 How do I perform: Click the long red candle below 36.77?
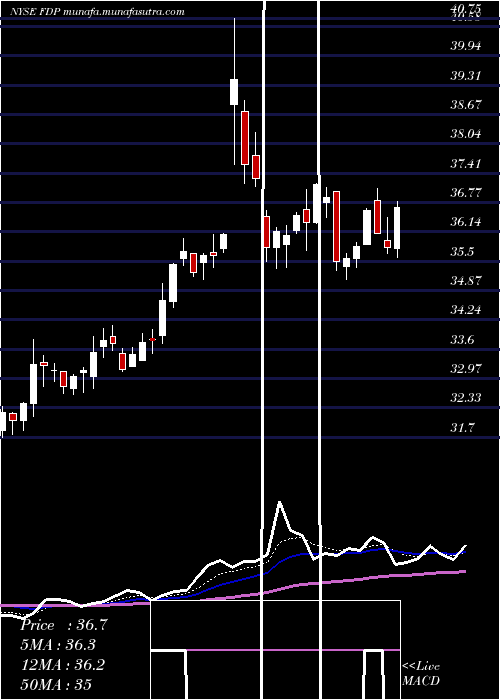point(336,226)
